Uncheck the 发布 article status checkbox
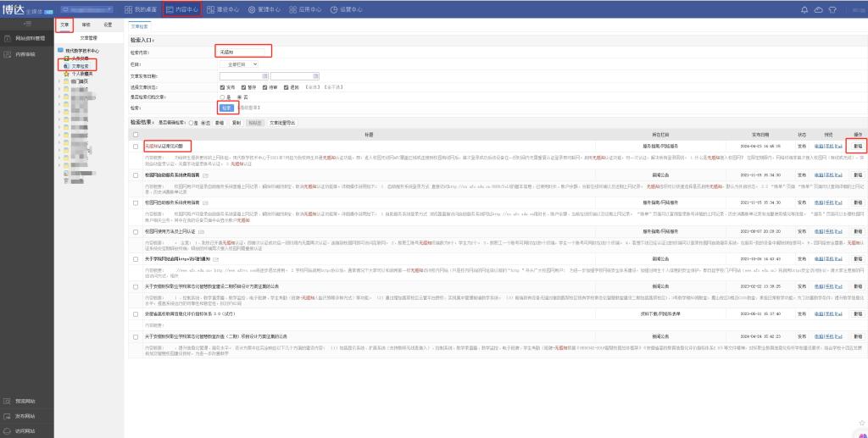Image resolution: width=868 pixels, height=438 pixels. click(222, 86)
